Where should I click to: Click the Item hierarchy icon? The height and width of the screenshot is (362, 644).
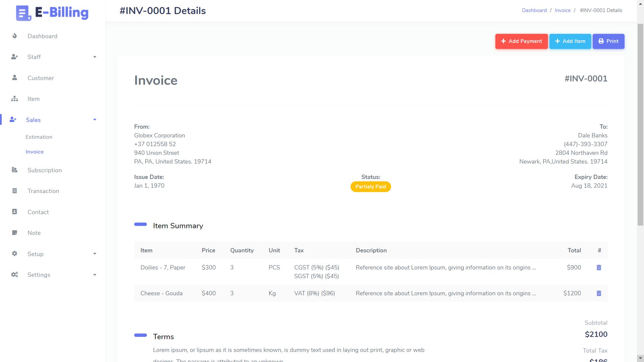pyautogui.click(x=14, y=99)
